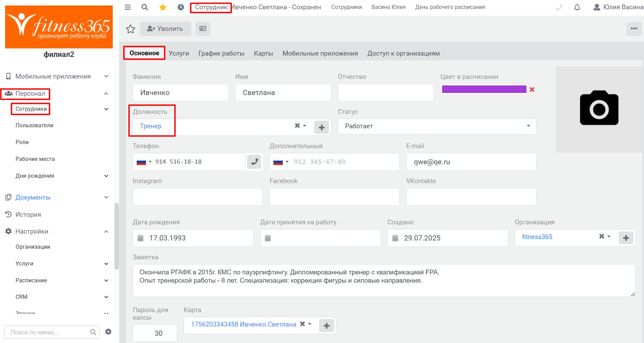Click the E-mail input field
Image resolution: width=644 pixels, height=343 pixels.
click(x=471, y=162)
